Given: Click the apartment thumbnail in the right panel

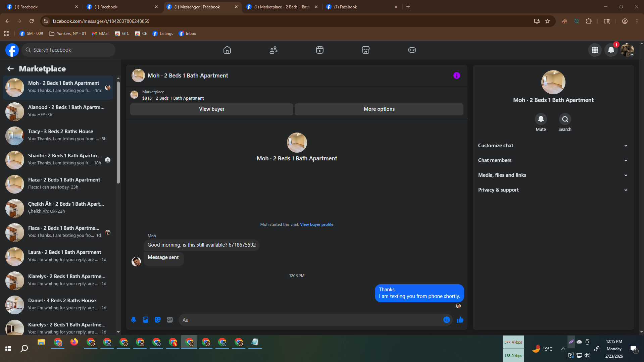Looking at the screenshot, I should (553, 82).
